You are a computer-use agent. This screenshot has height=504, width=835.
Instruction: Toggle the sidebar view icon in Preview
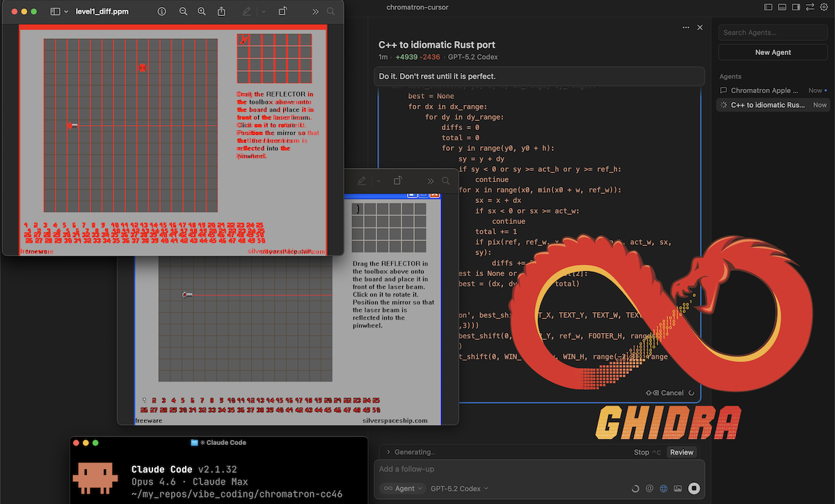pos(54,11)
